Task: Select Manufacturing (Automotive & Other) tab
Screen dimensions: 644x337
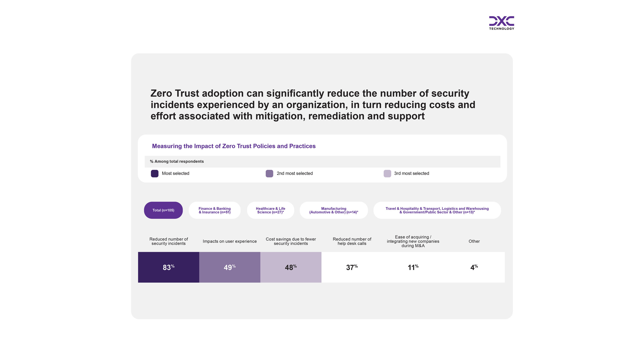Action: (x=333, y=210)
